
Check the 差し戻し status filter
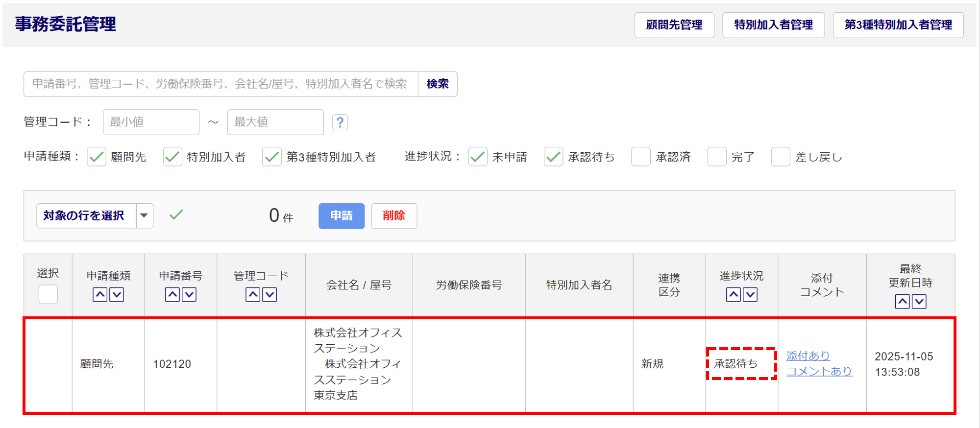[x=780, y=157]
